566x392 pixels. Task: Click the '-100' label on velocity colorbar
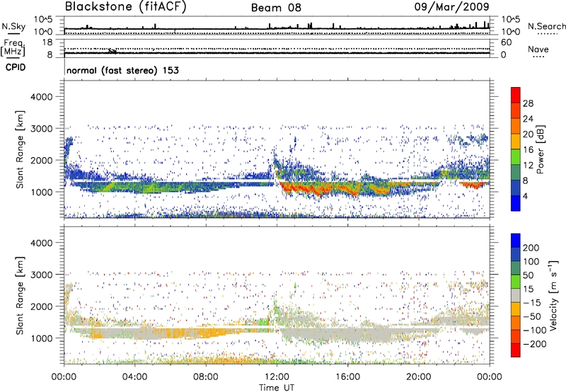click(535, 330)
